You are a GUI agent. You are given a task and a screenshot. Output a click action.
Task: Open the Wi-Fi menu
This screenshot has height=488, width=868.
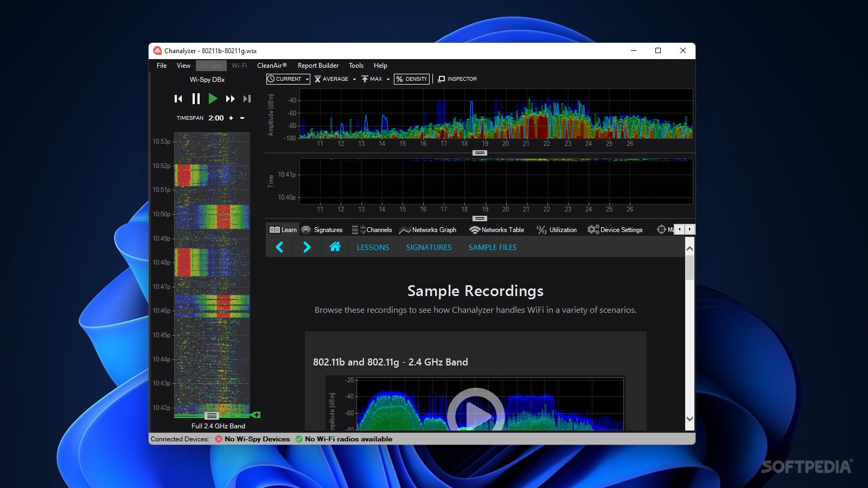239,66
